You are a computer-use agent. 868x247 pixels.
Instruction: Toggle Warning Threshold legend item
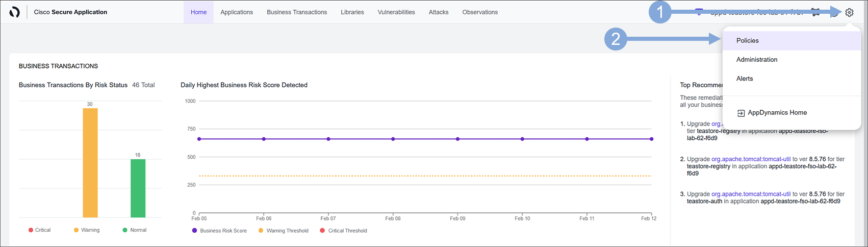pos(283,231)
